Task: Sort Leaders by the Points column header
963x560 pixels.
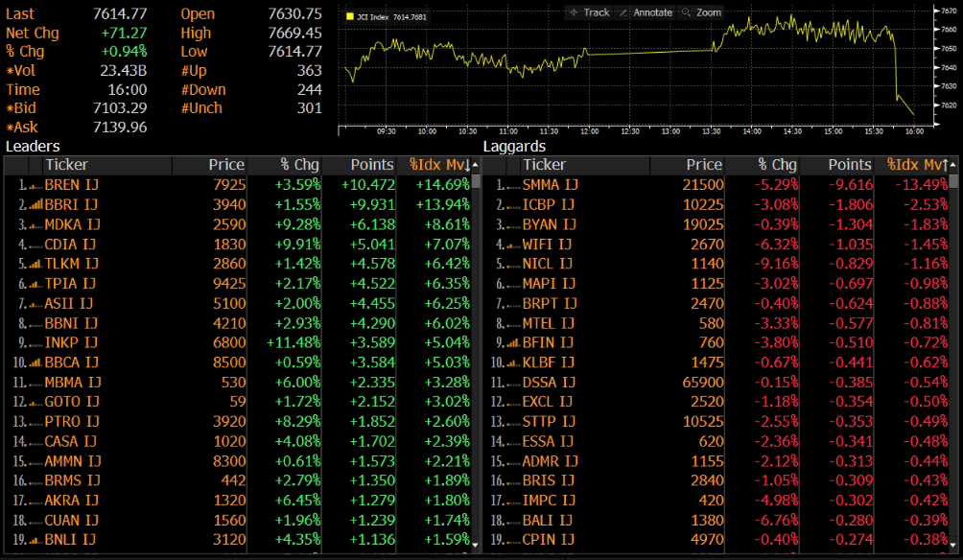Action: point(359,165)
